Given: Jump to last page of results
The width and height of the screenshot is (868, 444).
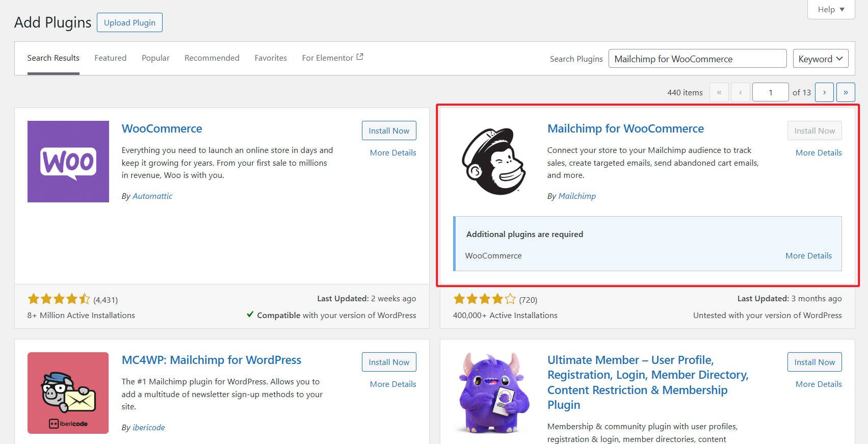Looking at the screenshot, I should pos(846,92).
